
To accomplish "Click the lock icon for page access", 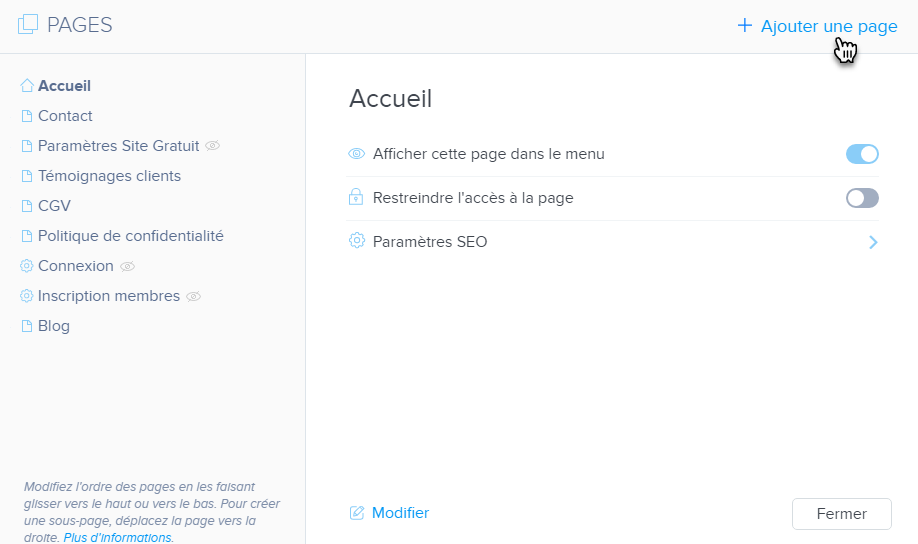I will click(x=356, y=198).
